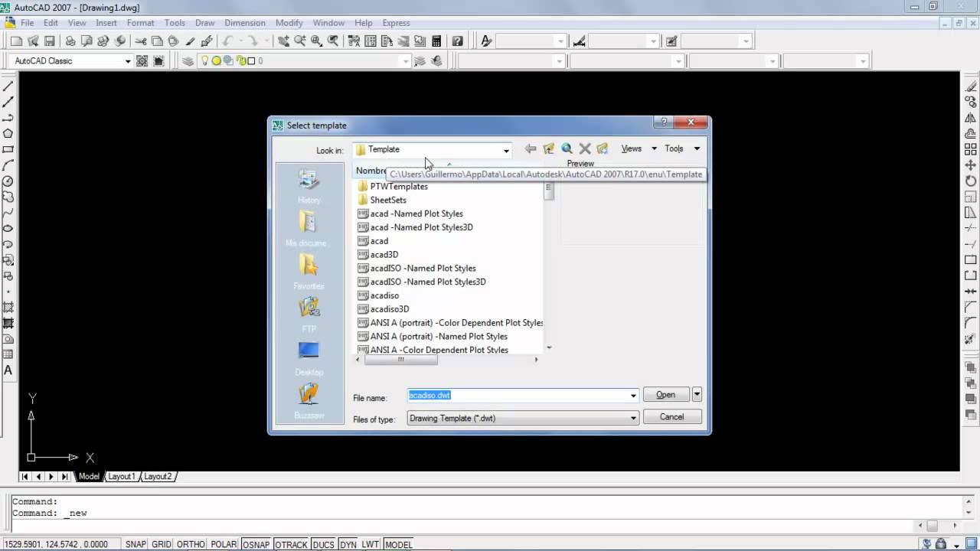Select the Multiline Text 'A' tool
This screenshot has width=980, height=551.
click(8, 370)
